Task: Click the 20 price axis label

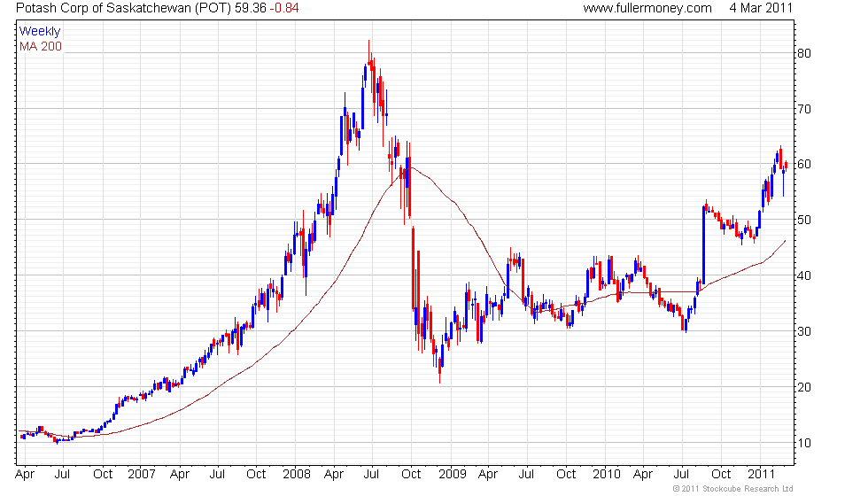Action: pyautogui.click(x=804, y=388)
